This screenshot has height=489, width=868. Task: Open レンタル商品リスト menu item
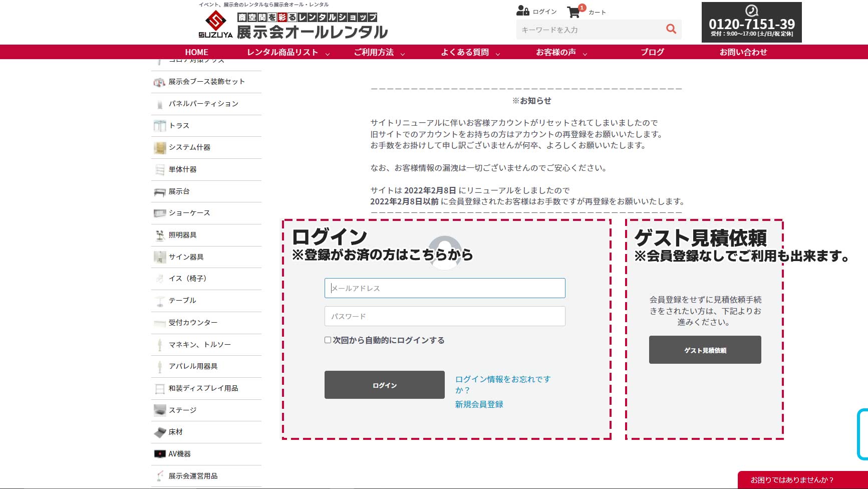point(282,52)
